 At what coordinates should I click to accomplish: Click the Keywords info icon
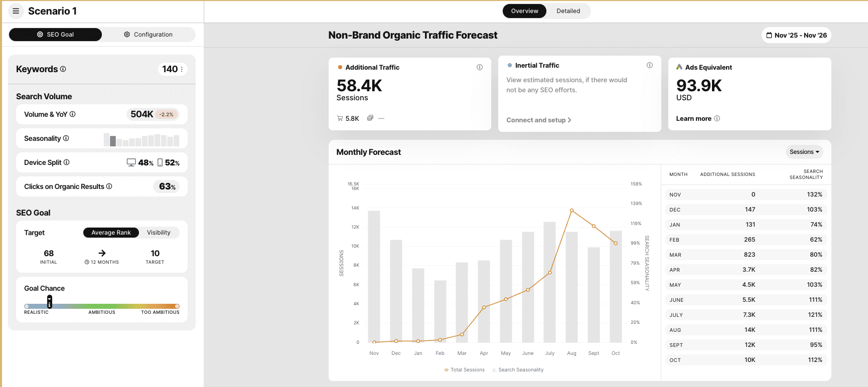[63, 69]
